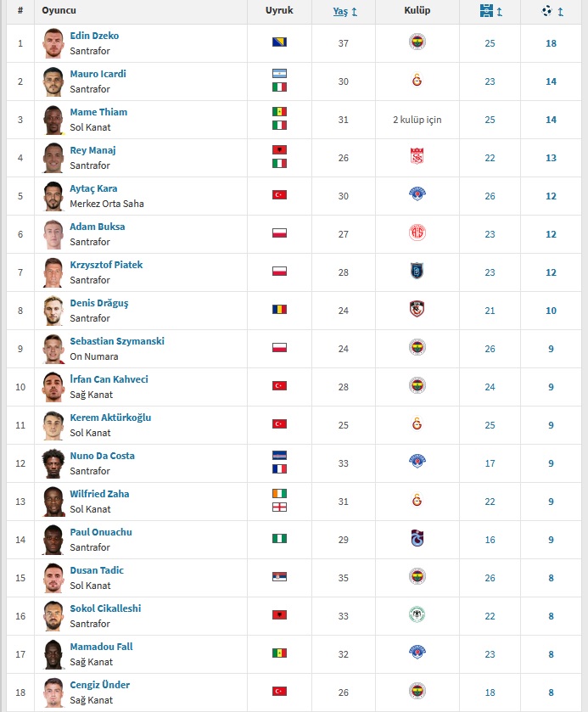View Wilfried Zaha's 9 goals detail
Screen dimensions: 588x712
pos(551,502)
